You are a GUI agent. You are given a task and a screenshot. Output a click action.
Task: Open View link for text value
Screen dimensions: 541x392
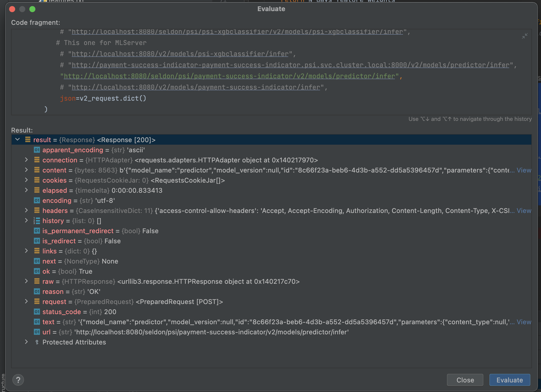(x=524, y=322)
